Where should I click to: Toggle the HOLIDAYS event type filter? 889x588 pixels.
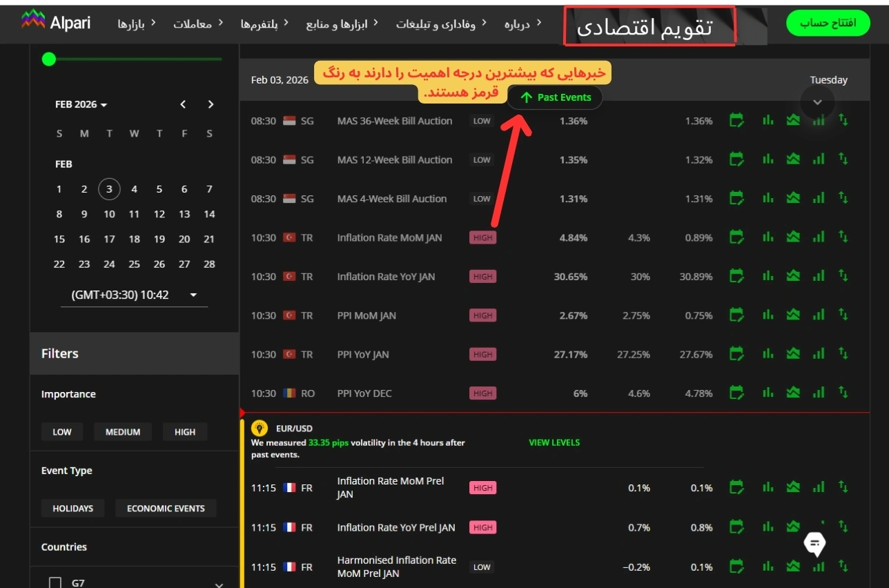(72, 509)
